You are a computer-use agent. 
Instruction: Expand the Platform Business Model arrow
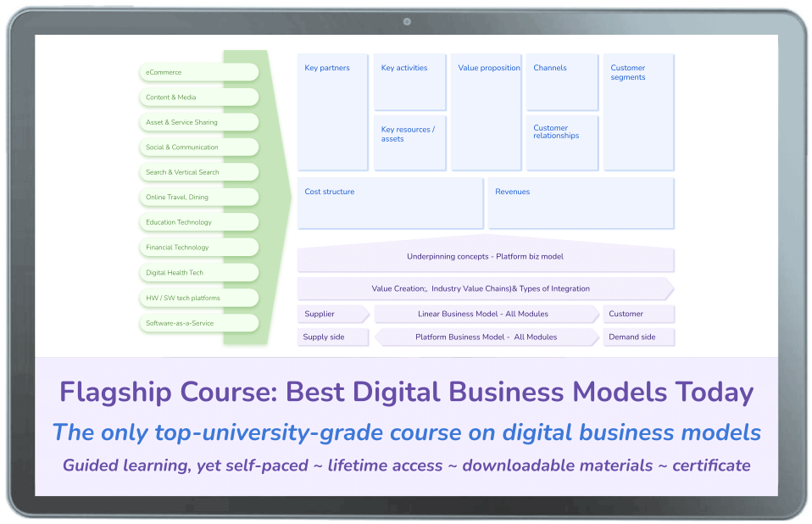[x=487, y=337]
